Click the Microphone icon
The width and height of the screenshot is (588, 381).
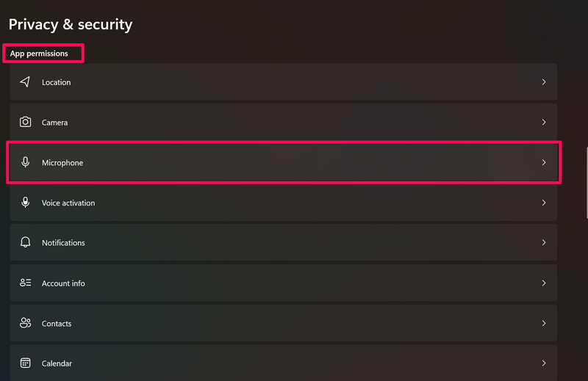click(26, 162)
